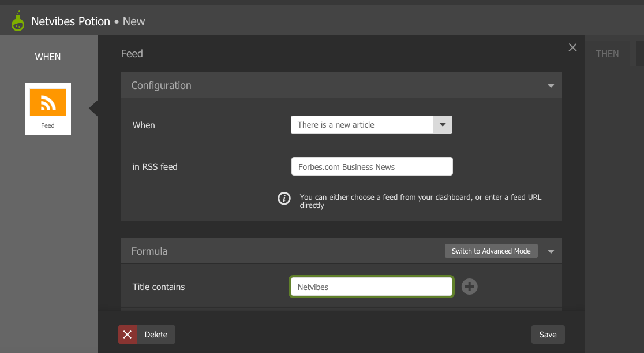Click the 'Feed' panel heading

[x=132, y=54]
